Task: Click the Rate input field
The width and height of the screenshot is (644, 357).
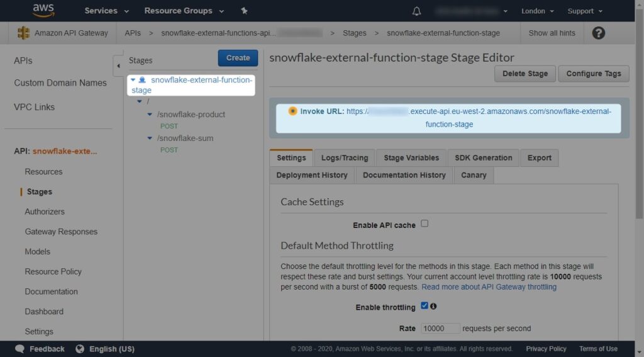Action: [440, 328]
